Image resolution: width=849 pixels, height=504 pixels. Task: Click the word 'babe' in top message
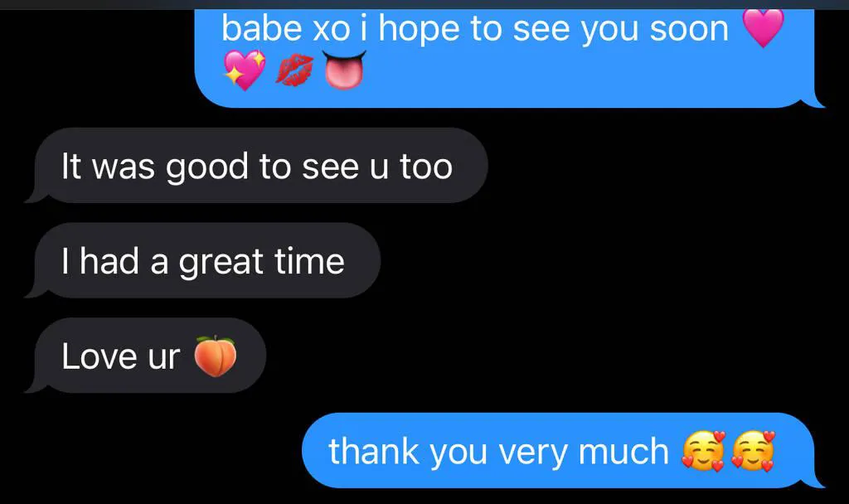(261, 28)
